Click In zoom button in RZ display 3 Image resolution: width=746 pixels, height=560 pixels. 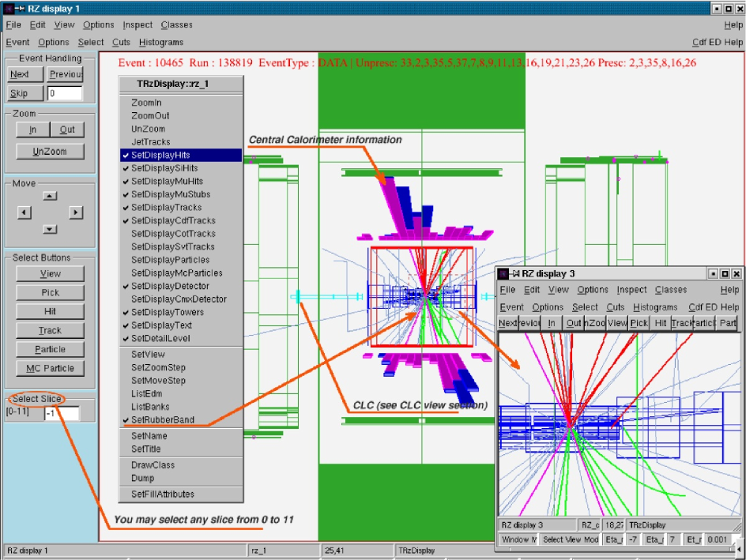pyautogui.click(x=552, y=323)
